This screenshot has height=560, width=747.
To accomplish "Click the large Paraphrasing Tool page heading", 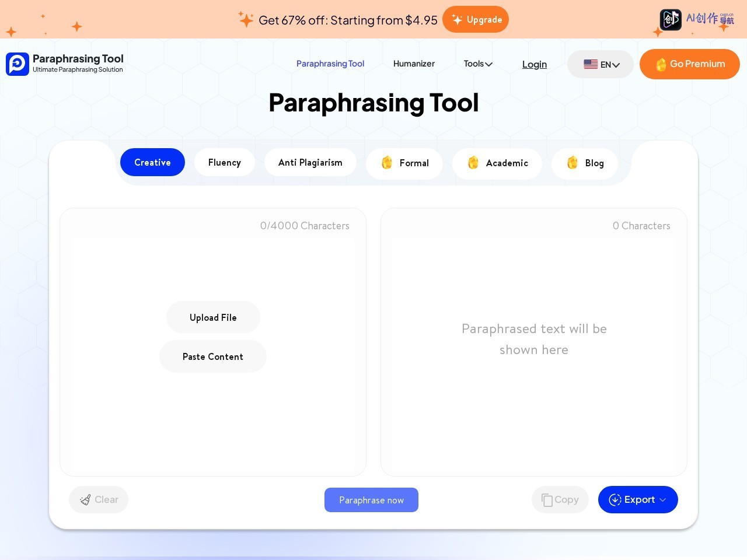I will (x=373, y=103).
